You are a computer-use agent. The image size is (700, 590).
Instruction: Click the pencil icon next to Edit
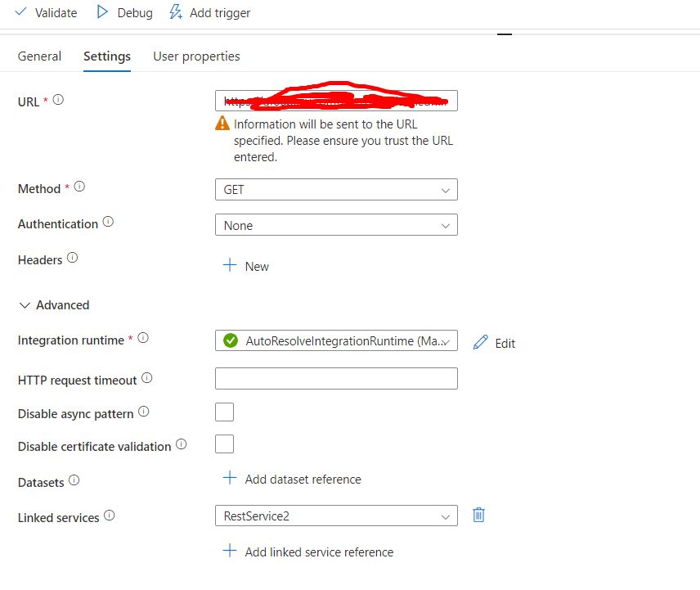pos(480,342)
